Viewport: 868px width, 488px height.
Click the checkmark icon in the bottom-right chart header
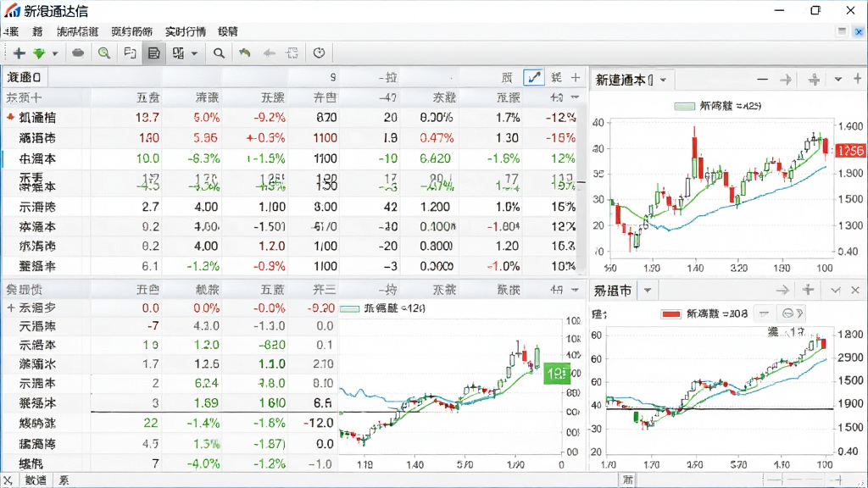pos(835,290)
